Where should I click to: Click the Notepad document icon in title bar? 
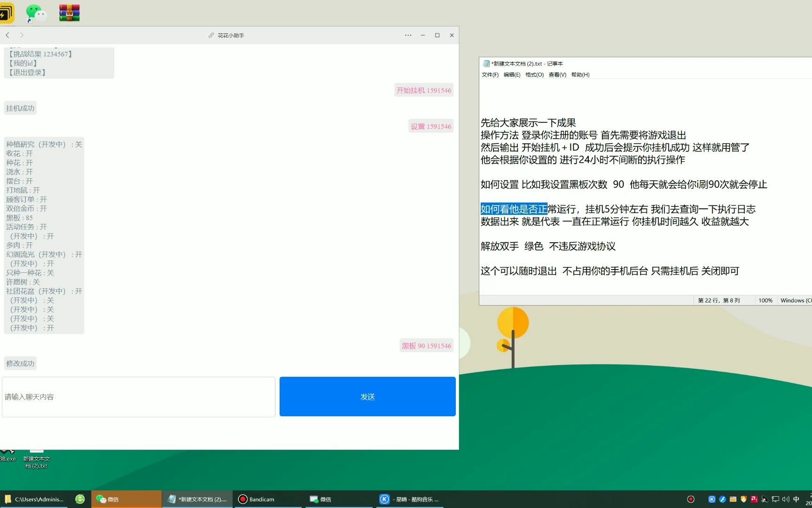pos(486,63)
